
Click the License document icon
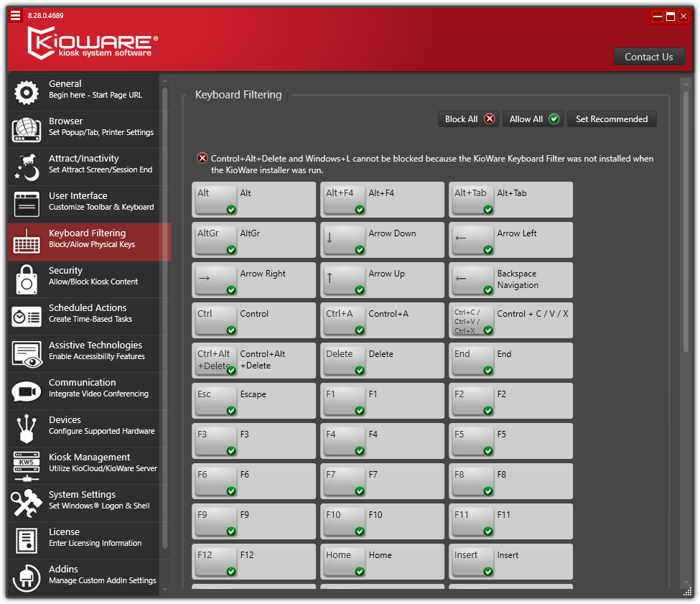click(27, 541)
